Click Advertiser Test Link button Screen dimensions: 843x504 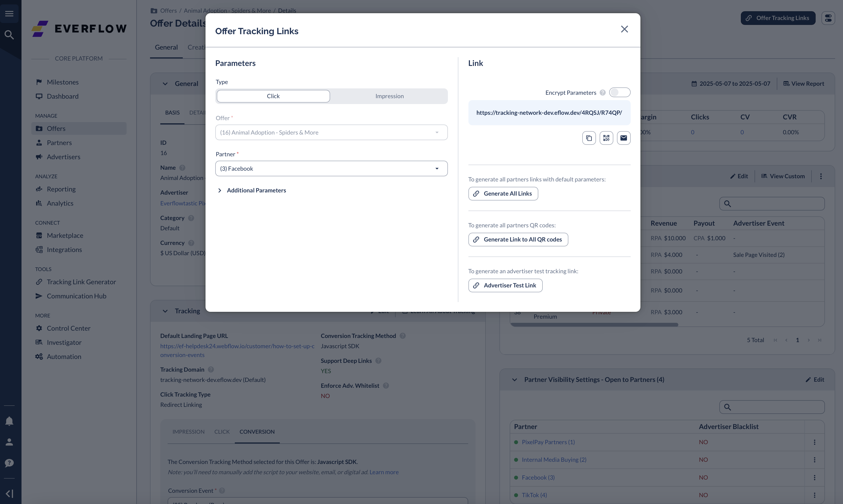[x=505, y=285]
